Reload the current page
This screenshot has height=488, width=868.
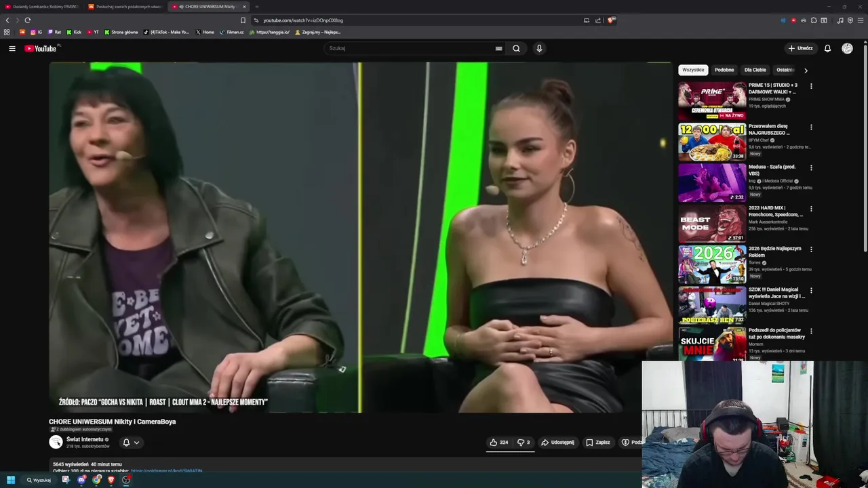pos(27,20)
